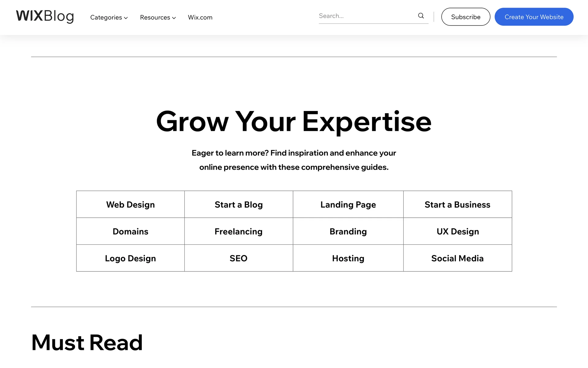Open the Freelancing guide

point(239,232)
